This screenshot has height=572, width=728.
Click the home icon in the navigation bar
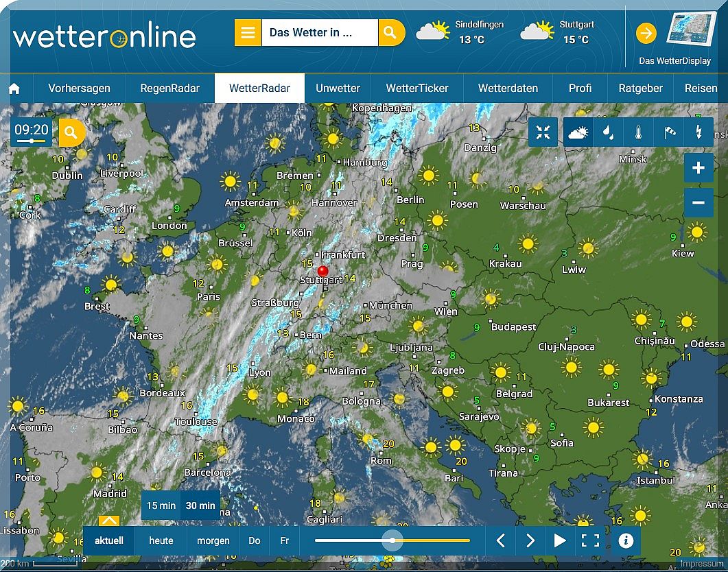[x=14, y=88]
